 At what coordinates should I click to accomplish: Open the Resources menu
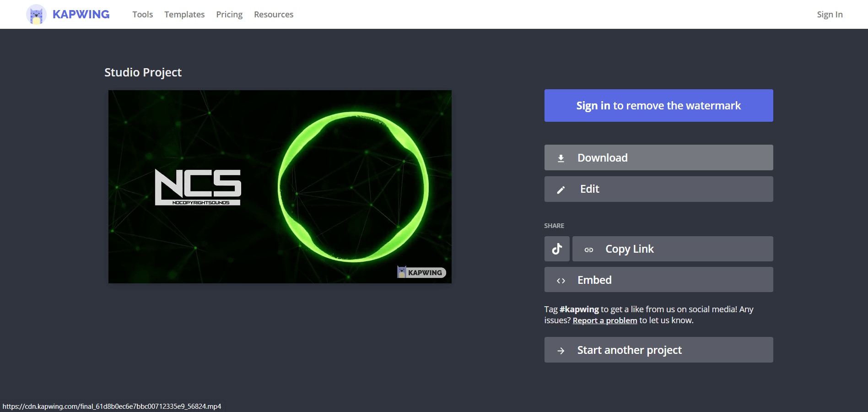[274, 14]
